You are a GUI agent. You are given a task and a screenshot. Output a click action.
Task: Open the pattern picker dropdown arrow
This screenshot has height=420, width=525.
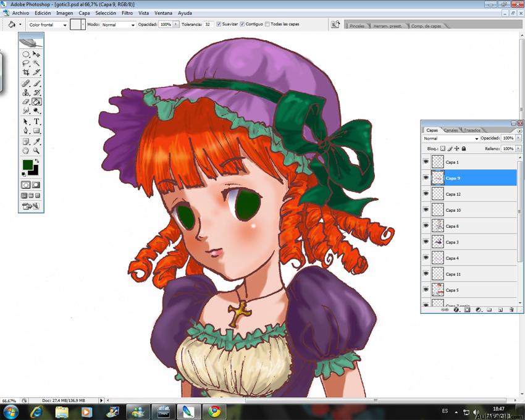coord(83,25)
